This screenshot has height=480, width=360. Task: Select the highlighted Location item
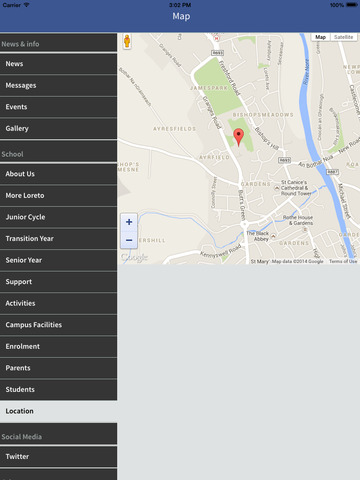click(58, 411)
